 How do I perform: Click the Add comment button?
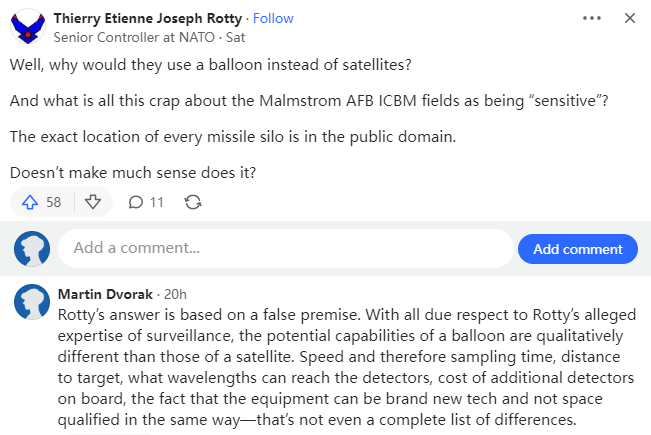tap(577, 249)
